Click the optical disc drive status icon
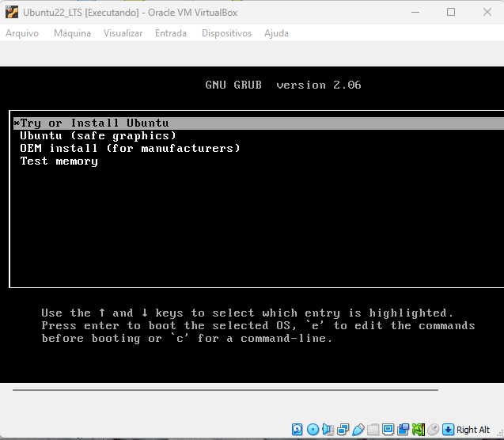This screenshot has width=504, height=440. [313, 430]
